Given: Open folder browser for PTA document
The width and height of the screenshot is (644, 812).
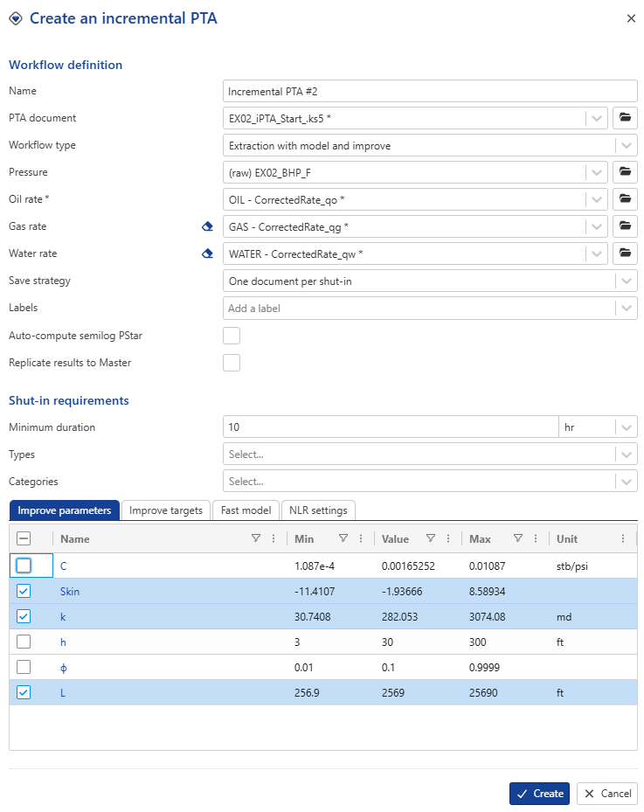Looking at the screenshot, I should 624,118.
